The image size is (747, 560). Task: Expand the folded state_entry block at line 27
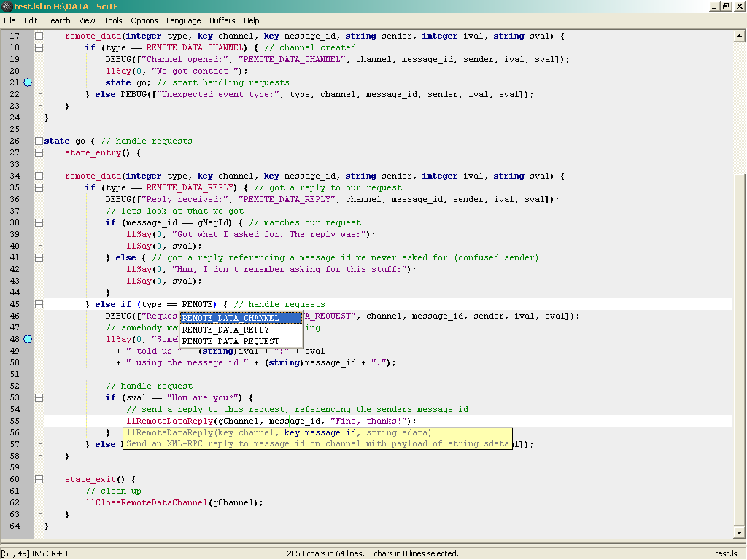[x=39, y=153]
